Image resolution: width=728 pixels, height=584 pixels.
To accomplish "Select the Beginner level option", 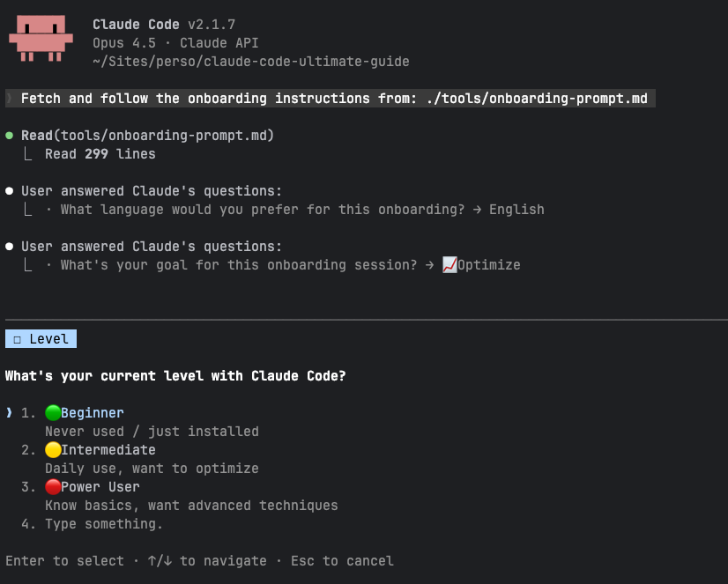I will tap(92, 412).
